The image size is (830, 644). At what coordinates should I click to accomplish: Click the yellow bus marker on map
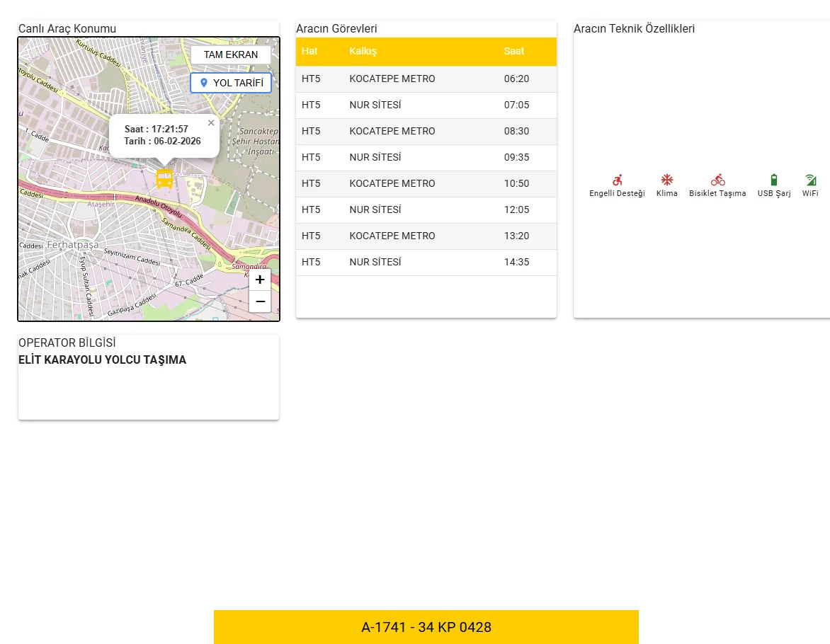click(x=164, y=178)
